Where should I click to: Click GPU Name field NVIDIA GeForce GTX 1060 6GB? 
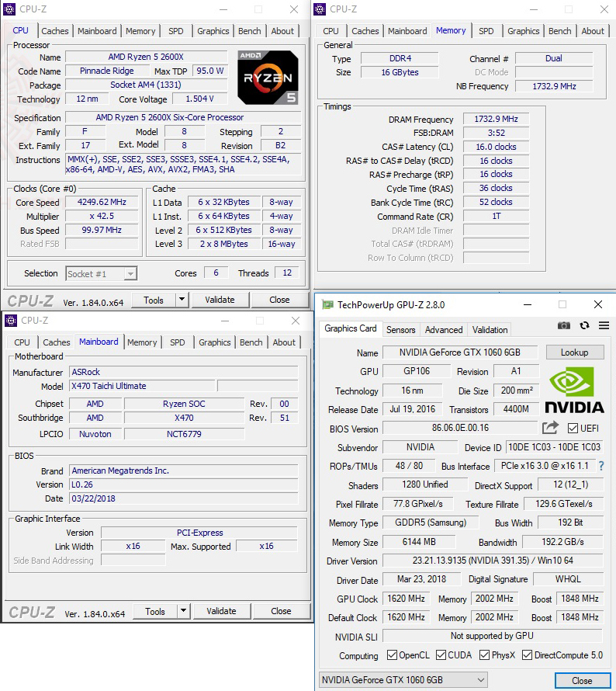pyautogui.click(x=460, y=352)
